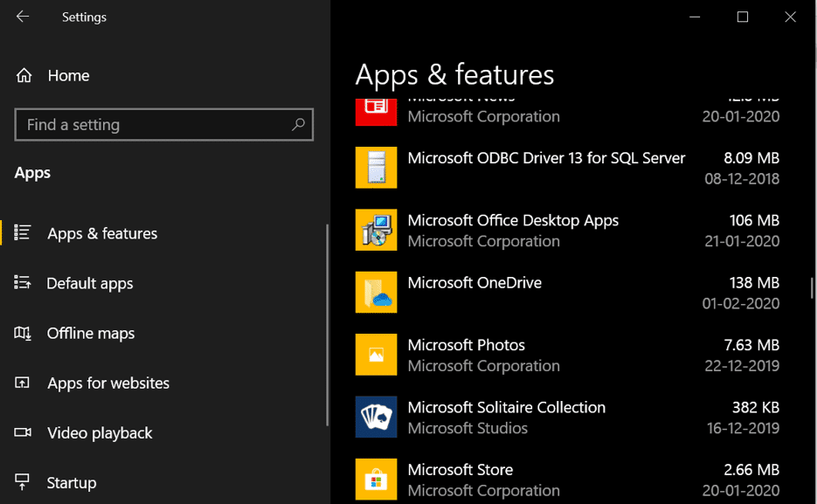817x504 pixels.
Task: Click the Default apps icon
Action: point(23,283)
